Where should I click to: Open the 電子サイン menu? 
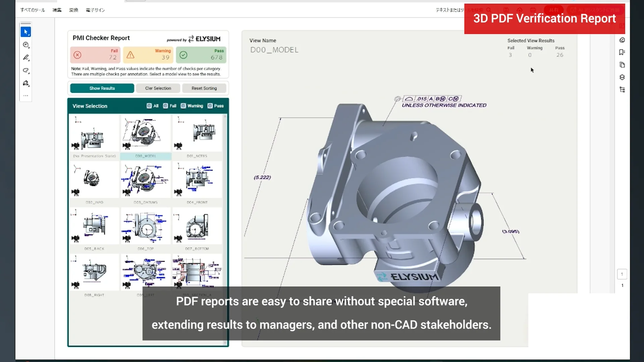click(x=95, y=10)
